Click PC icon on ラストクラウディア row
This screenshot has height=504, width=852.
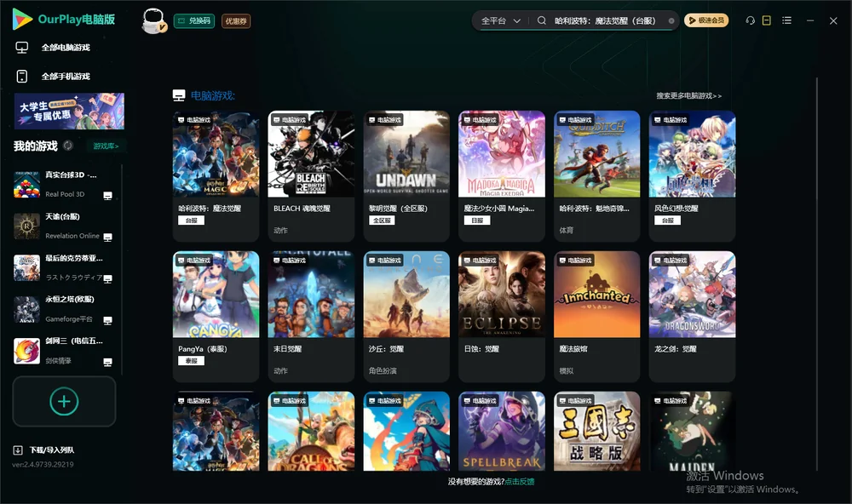(x=107, y=279)
